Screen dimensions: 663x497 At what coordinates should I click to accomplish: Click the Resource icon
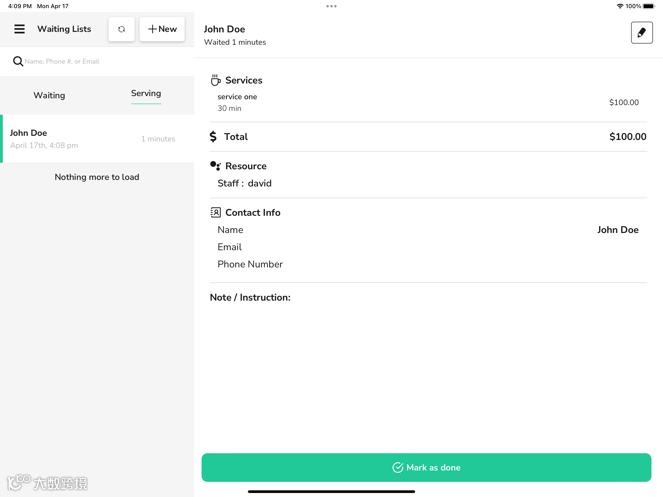click(x=216, y=166)
